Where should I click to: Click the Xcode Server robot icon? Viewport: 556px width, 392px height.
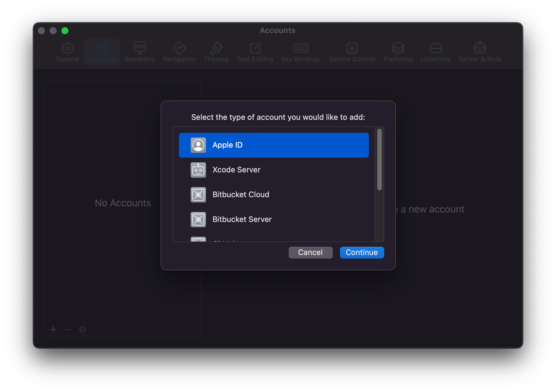coord(198,170)
